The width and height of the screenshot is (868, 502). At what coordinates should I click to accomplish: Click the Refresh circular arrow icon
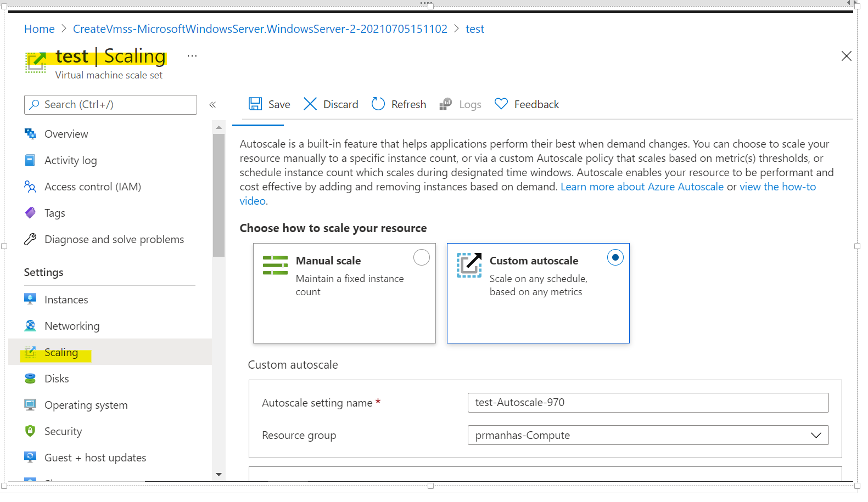pos(378,104)
